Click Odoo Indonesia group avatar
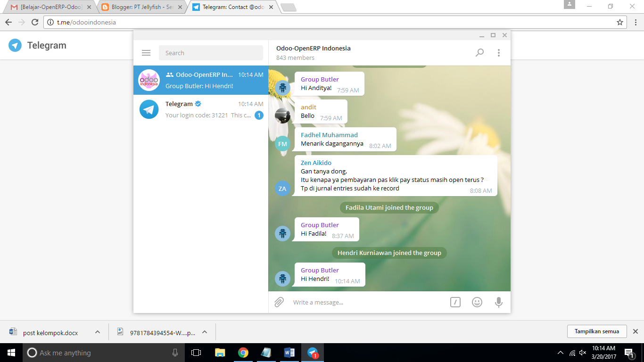This screenshot has height=362, width=644. click(149, 80)
